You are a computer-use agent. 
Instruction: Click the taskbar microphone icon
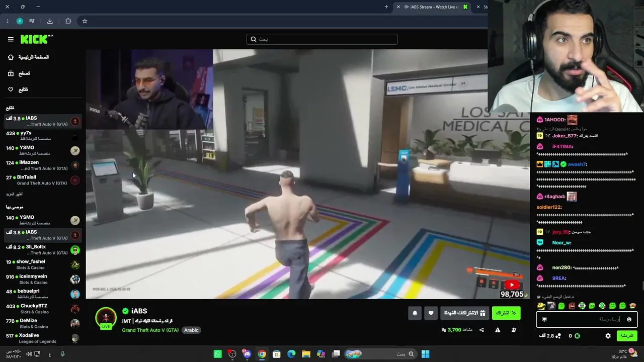pyautogui.click(x=62, y=354)
